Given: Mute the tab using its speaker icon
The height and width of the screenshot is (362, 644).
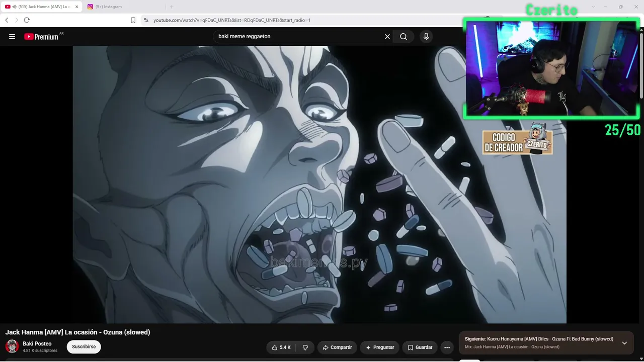Looking at the screenshot, I should [14, 7].
